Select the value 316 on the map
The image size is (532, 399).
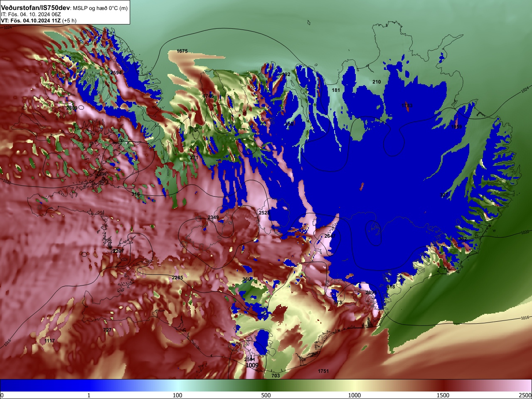pos(135,194)
